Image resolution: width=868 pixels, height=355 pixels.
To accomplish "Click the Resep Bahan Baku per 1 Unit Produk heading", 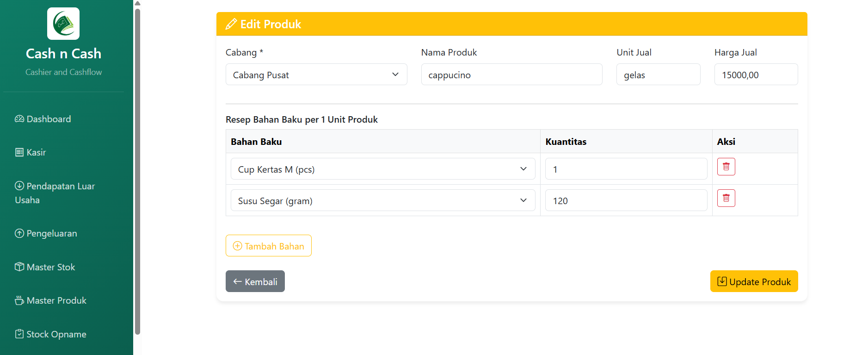I will coord(302,119).
